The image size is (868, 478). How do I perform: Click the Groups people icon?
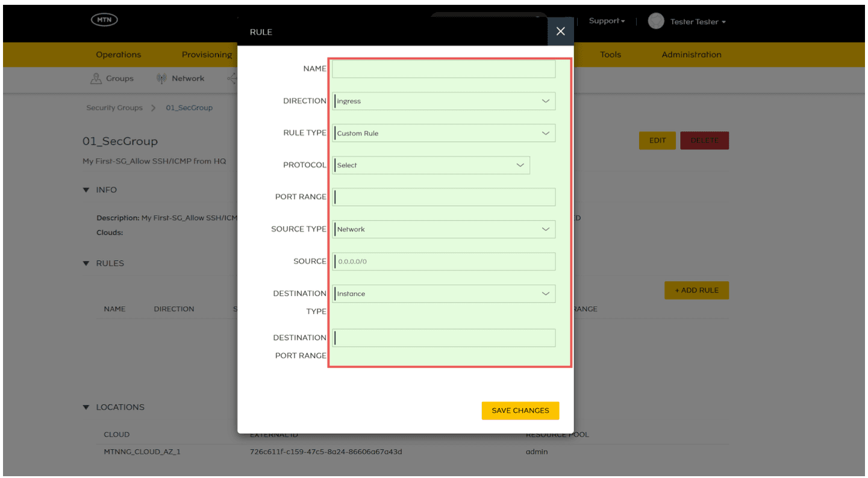point(95,78)
